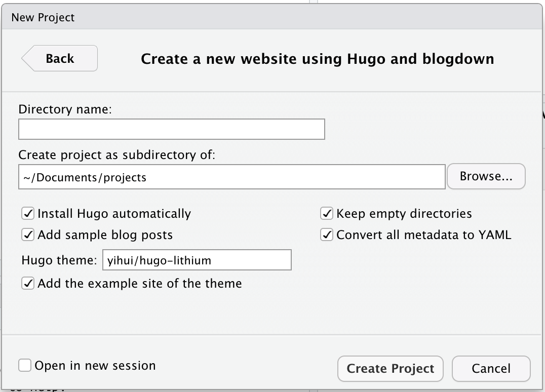
Task: Disable Convert all metadata to YAML
Action: pyautogui.click(x=327, y=234)
